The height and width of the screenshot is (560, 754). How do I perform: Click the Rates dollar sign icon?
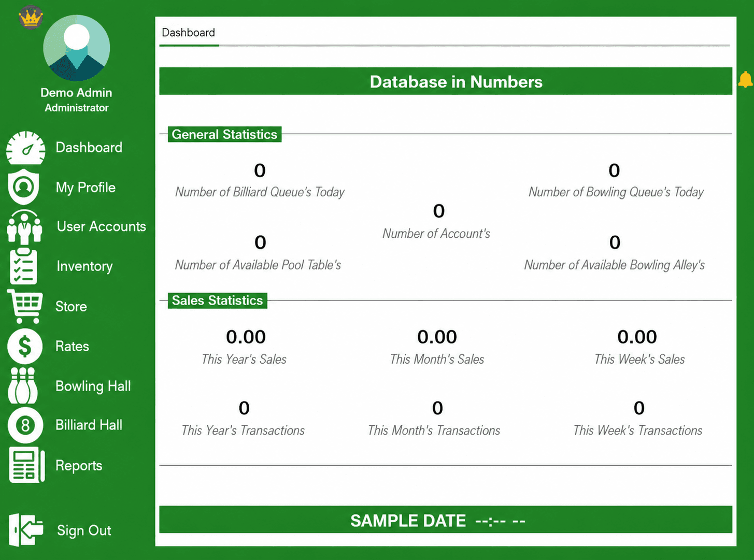point(25,346)
